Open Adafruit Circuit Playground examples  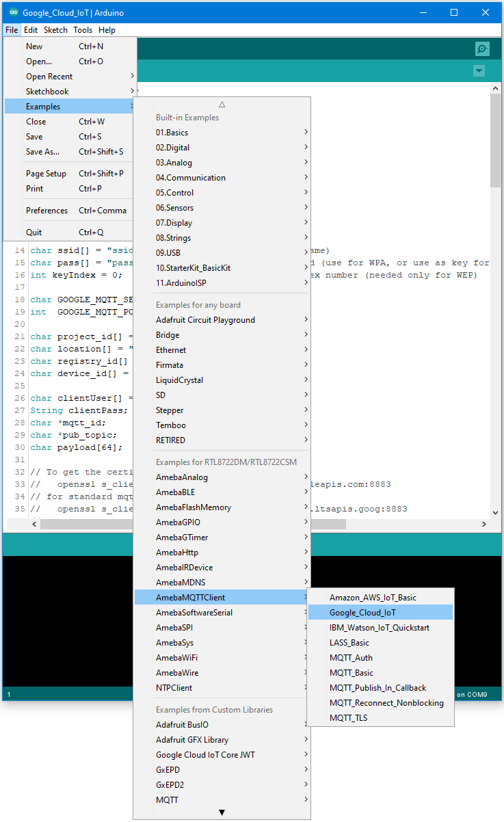[222, 320]
